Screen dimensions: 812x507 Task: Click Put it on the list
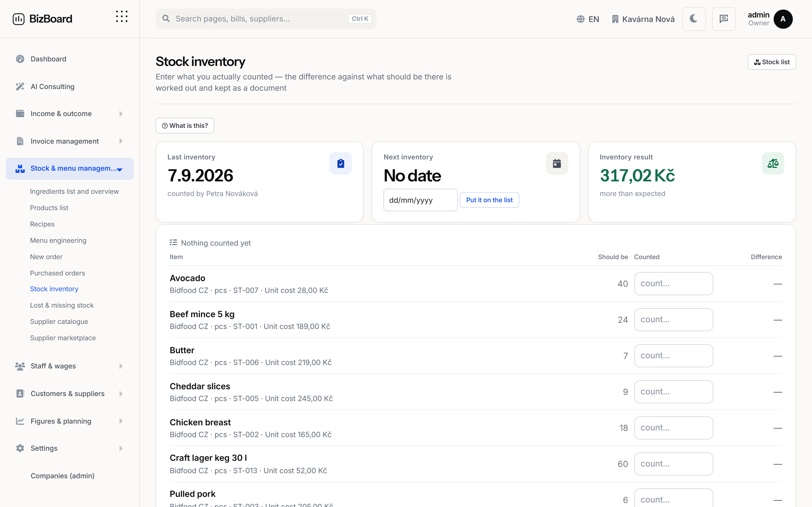point(489,200)
